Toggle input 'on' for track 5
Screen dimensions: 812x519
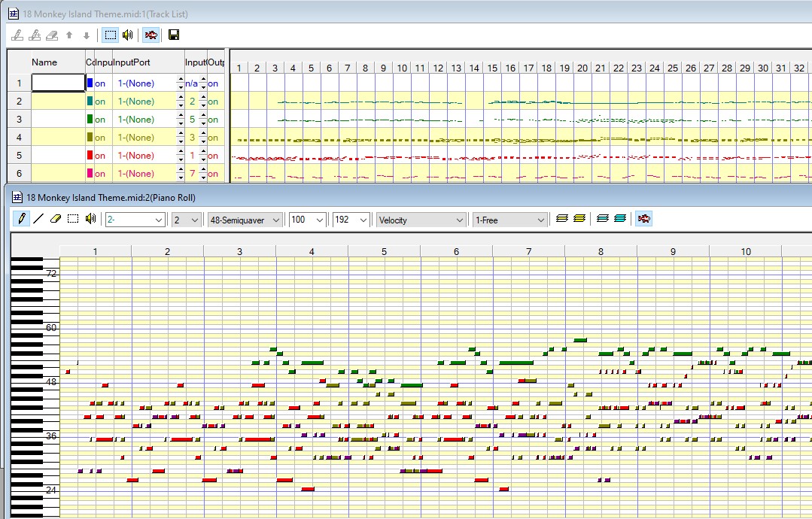[100, 156]
